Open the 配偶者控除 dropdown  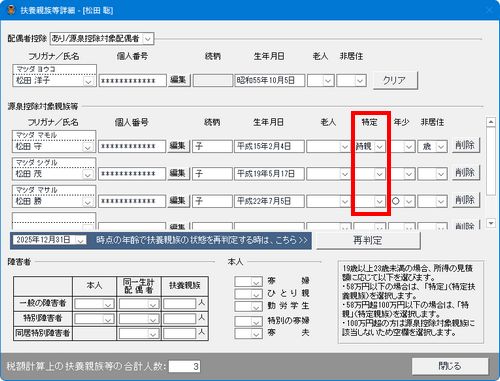coord(148,39)
